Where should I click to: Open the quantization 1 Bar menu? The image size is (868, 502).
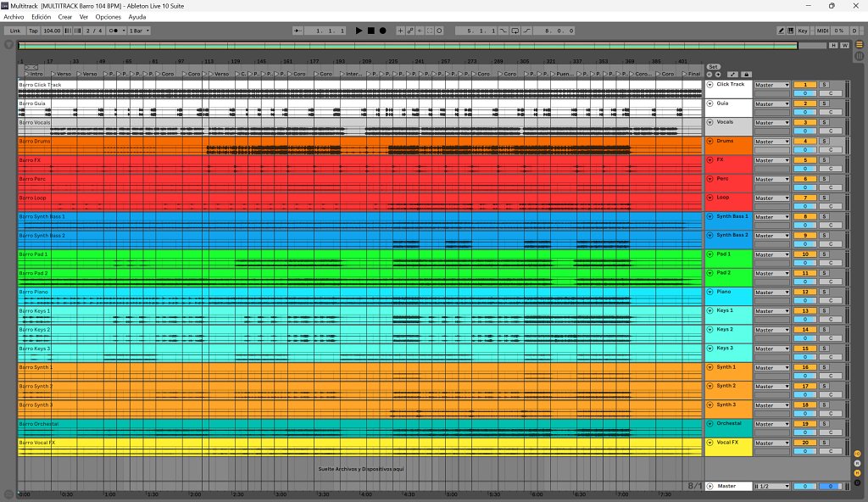tap(138, 31)
